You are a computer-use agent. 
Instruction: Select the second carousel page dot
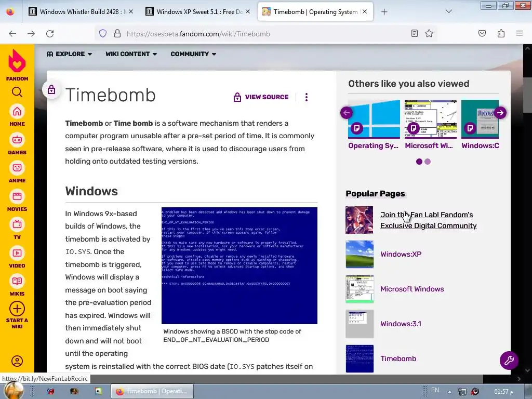428,162
